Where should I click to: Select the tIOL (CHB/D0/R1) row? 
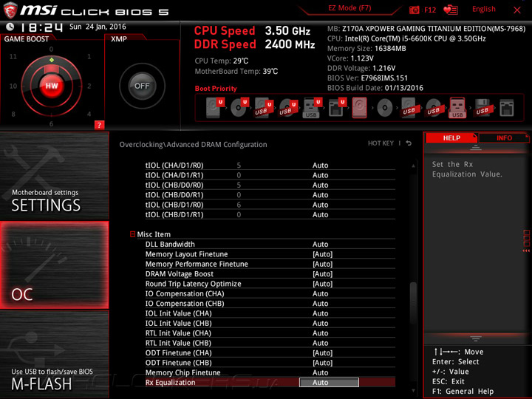pyautogui.click(x=270, y=195)
